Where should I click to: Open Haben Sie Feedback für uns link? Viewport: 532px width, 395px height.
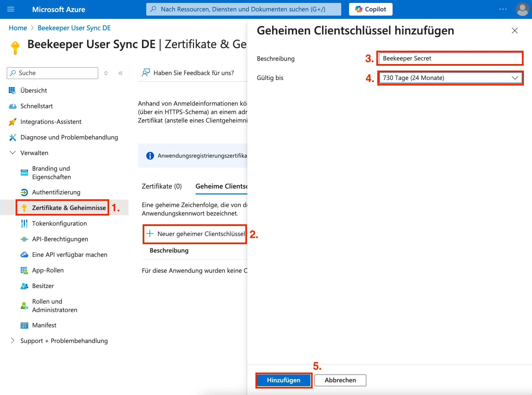click(194, 73)
